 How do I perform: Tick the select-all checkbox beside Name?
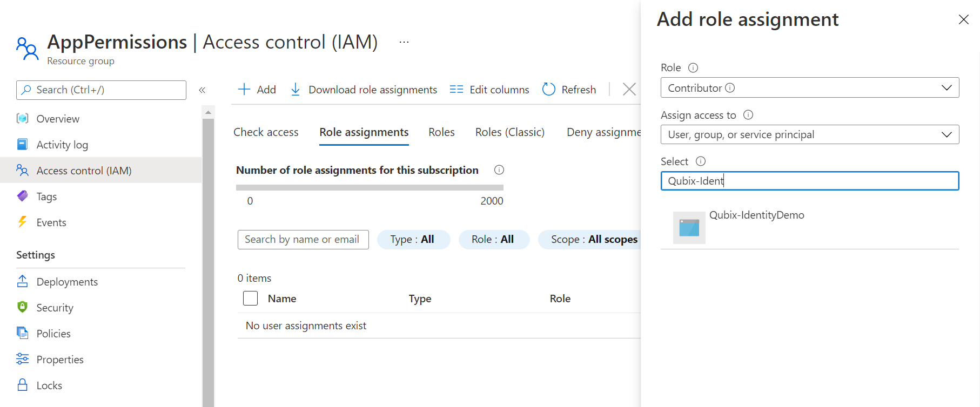pos(250,299)
